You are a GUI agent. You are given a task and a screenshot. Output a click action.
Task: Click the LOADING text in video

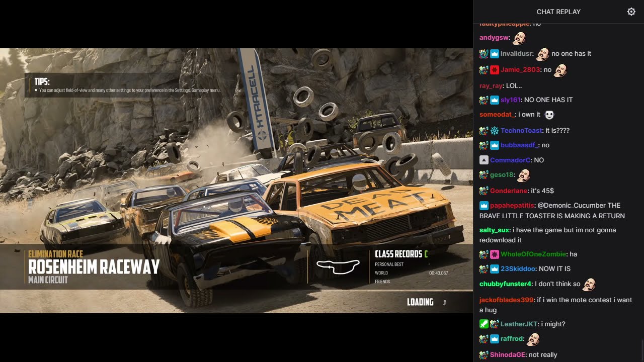pos(420,302)
